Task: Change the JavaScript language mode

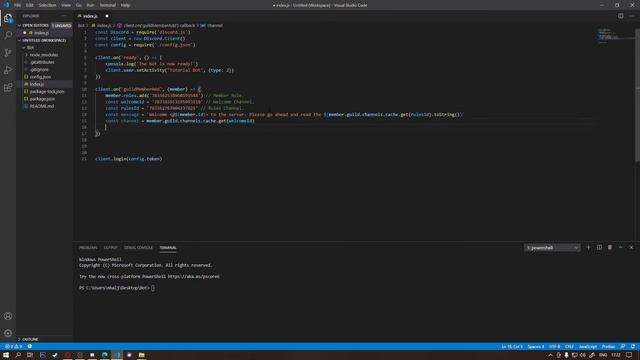Action: click(588, 347)
